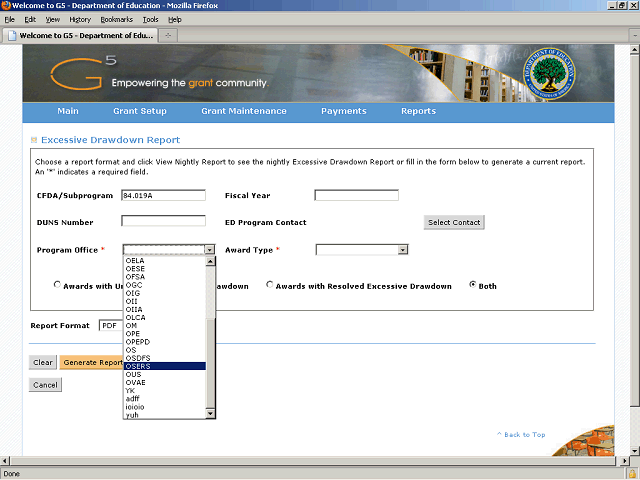Image resolution: width=640 pixels, height=480 pixels.
Task: Collapse the Program Office dropdown arrow
Action: (x=209, y=250)
